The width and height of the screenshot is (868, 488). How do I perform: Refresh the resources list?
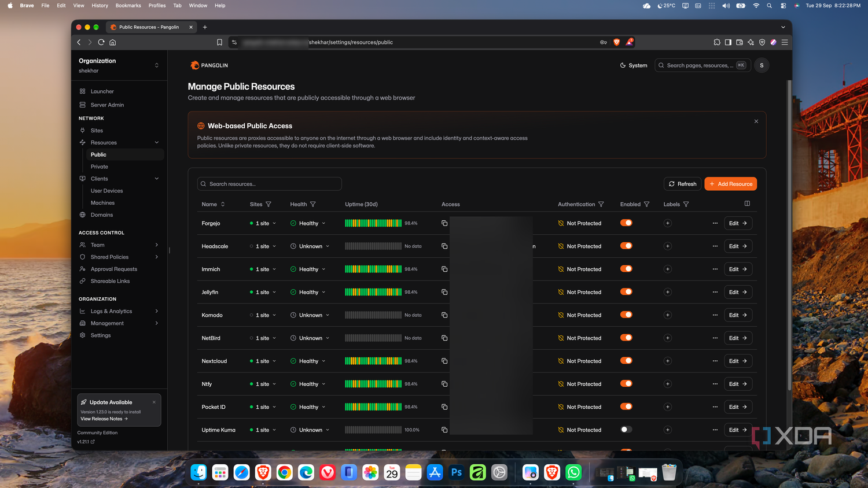click(683, 184)
